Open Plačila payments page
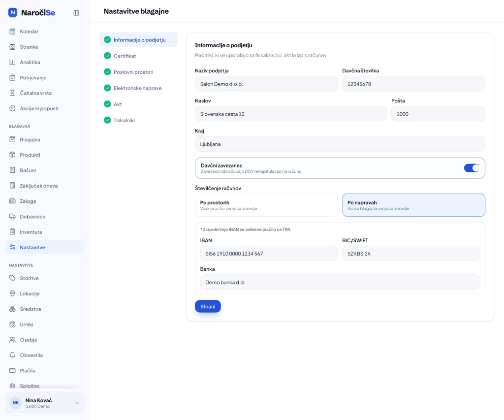The width and height of the screenshot is (504, 420). pos(45,371)
